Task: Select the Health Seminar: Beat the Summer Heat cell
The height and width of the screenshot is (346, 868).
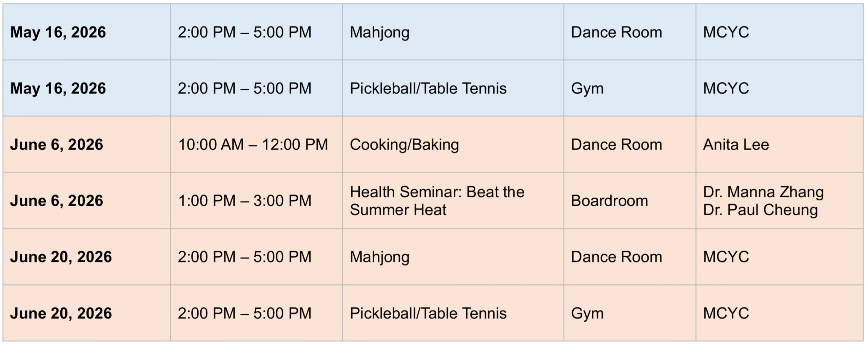Action: coord(437,201)
